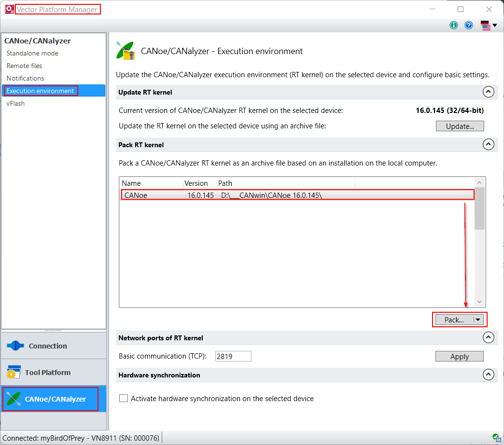Enable hardware synchronization on selected device
Screen dimensions: 504x445
124,398
